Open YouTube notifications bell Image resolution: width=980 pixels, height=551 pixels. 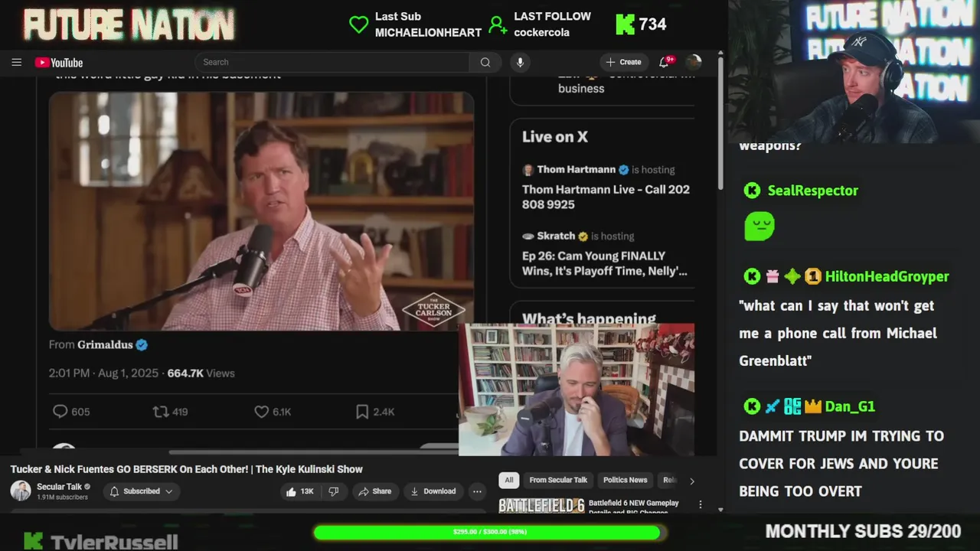664,62
